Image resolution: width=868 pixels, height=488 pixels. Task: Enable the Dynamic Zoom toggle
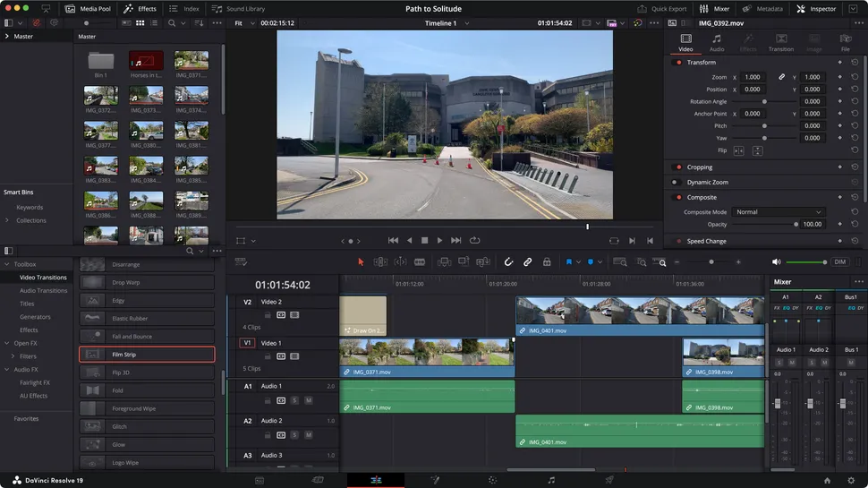pyautogui.click(x=678, y=182)
